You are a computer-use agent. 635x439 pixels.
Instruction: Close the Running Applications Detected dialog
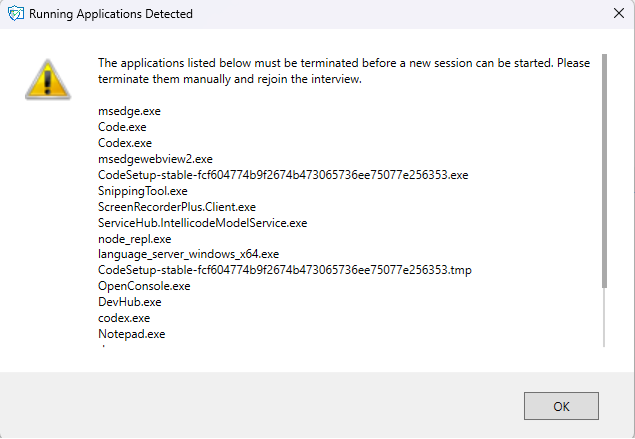coord(618,13)
